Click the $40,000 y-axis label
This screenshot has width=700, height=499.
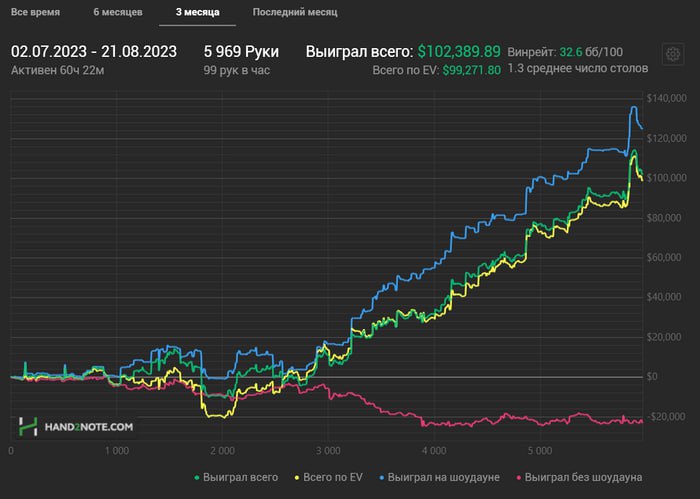pyautogui.click(x=664, y=297)
